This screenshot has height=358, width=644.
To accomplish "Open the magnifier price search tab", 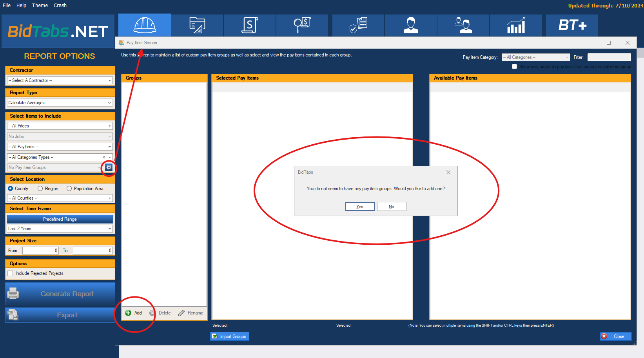I will pos(302,25).
